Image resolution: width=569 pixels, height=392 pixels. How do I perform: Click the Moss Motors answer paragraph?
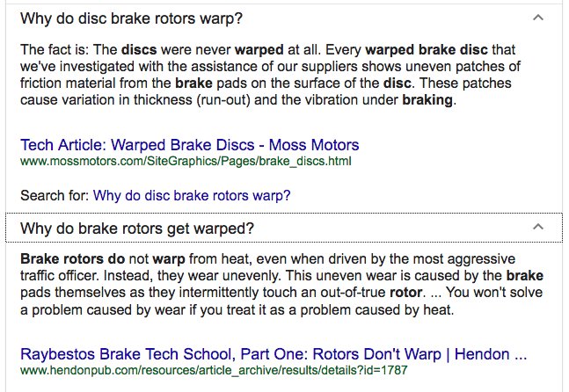click(270, 75)
